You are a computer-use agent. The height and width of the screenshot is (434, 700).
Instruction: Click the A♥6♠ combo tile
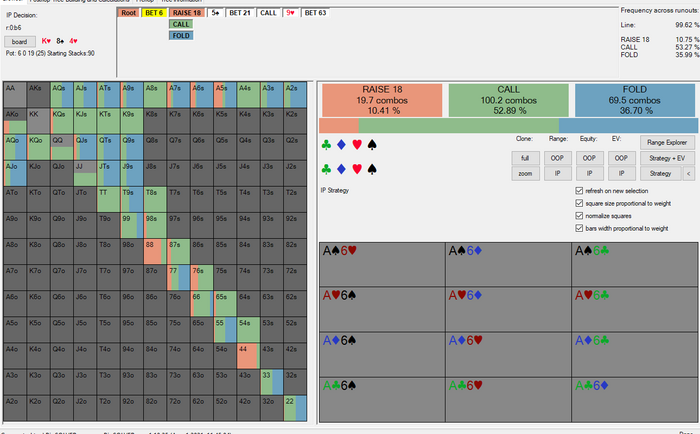point(382,309)
